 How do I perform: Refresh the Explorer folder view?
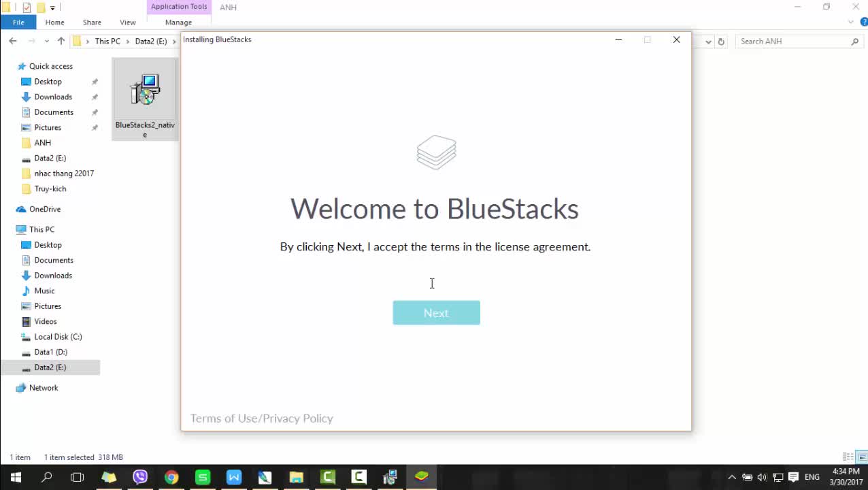(x=721, y=42)
